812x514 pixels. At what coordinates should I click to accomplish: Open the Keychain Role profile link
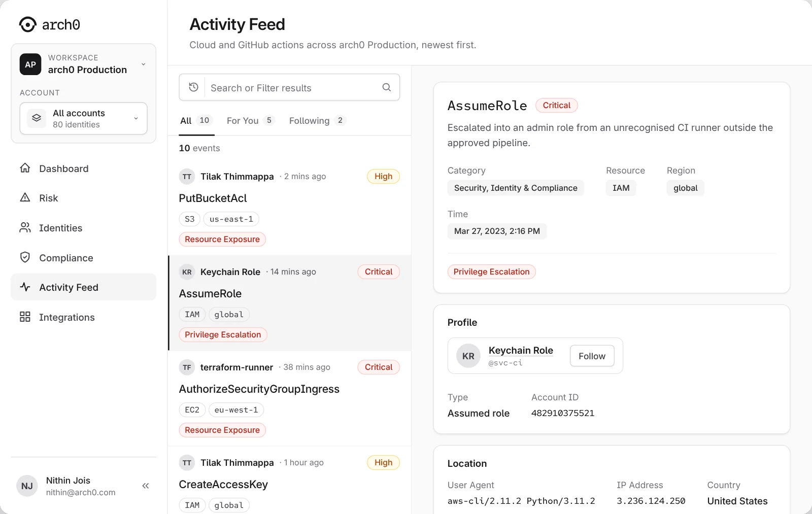pos(521,350)
